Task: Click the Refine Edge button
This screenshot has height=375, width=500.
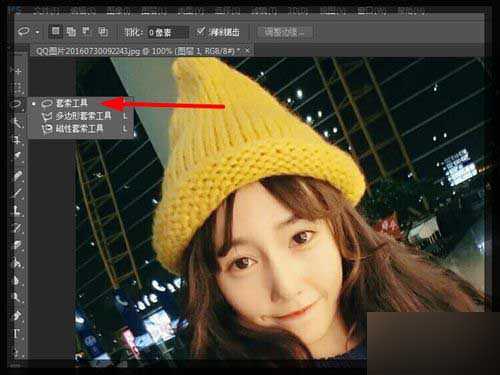Action: click(x=285, y=32)
